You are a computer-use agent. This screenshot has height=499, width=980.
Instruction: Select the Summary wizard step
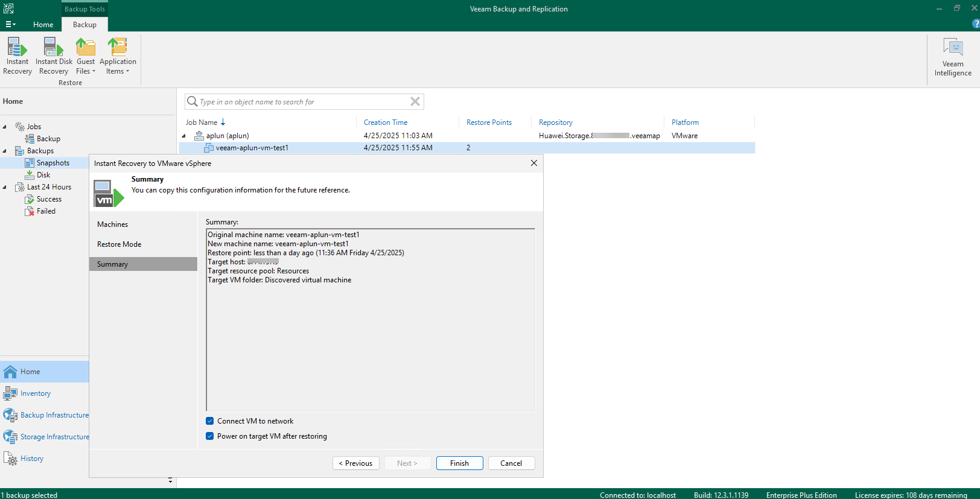coord(143,264)
